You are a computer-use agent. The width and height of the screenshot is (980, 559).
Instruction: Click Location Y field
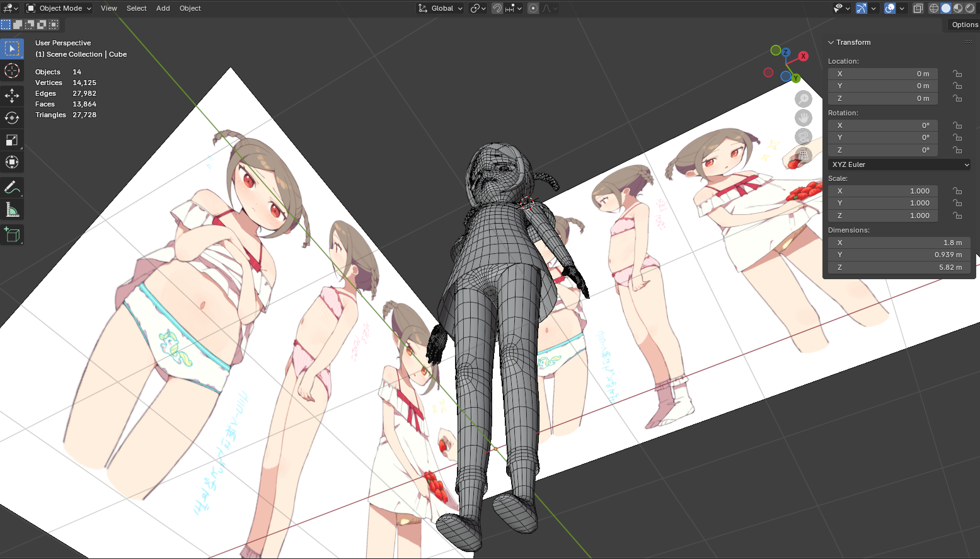883,86
